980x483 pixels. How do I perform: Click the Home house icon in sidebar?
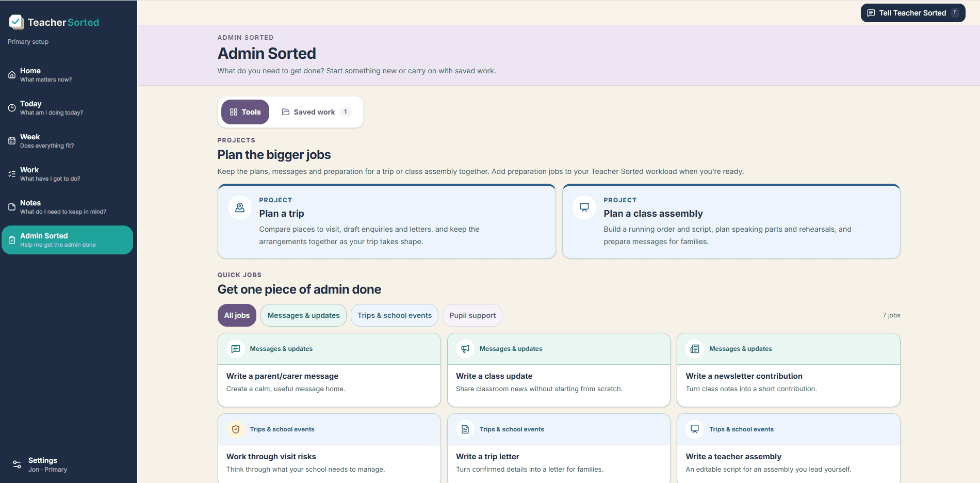(12, 75)
